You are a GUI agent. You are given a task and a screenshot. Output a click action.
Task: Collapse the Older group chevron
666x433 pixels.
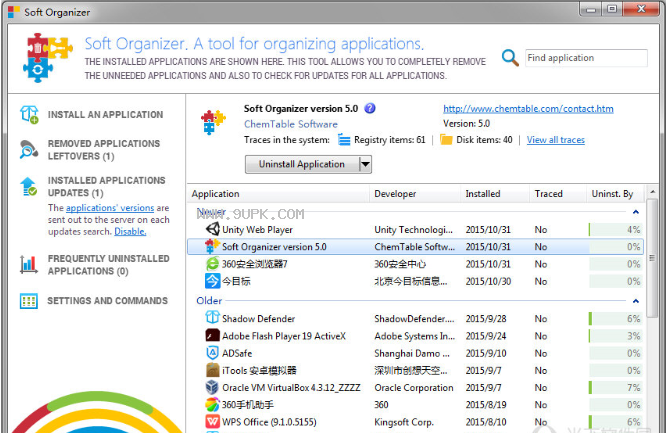[x=635, y=301]
